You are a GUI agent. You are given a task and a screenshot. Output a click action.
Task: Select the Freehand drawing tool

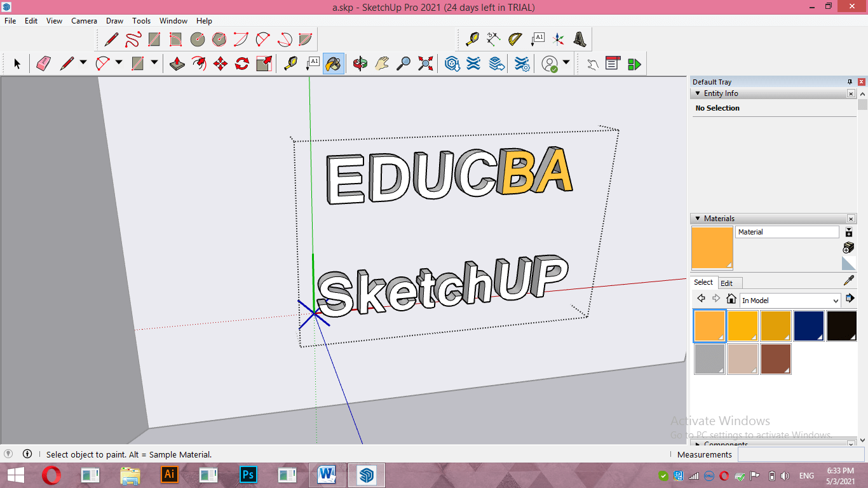(133, 39)
